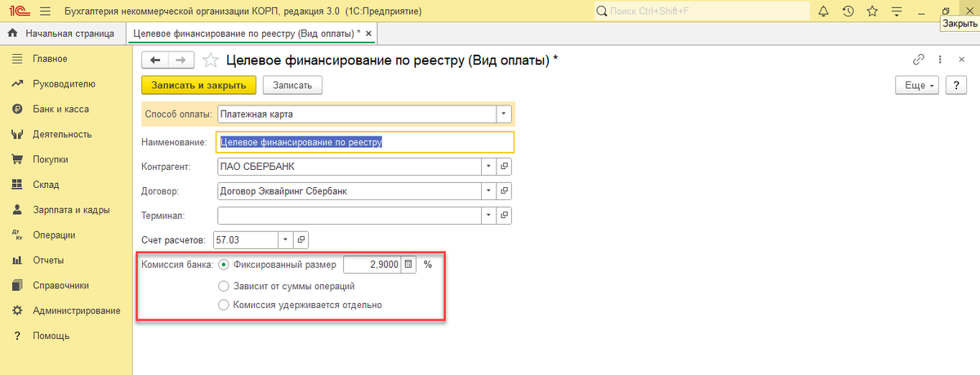Click Записать и закрыть button
Screen dimensions: 980x375
pos(199,85)
